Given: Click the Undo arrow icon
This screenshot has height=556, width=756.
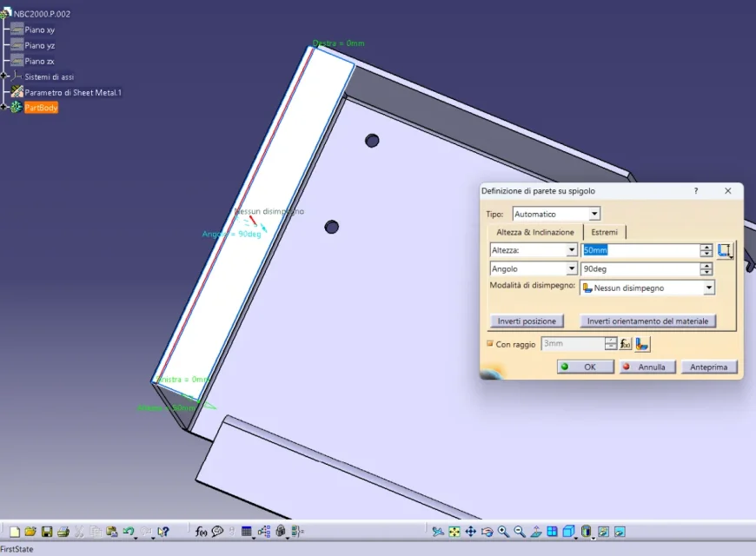Looking at the screenshot, I should click(129, 532).
